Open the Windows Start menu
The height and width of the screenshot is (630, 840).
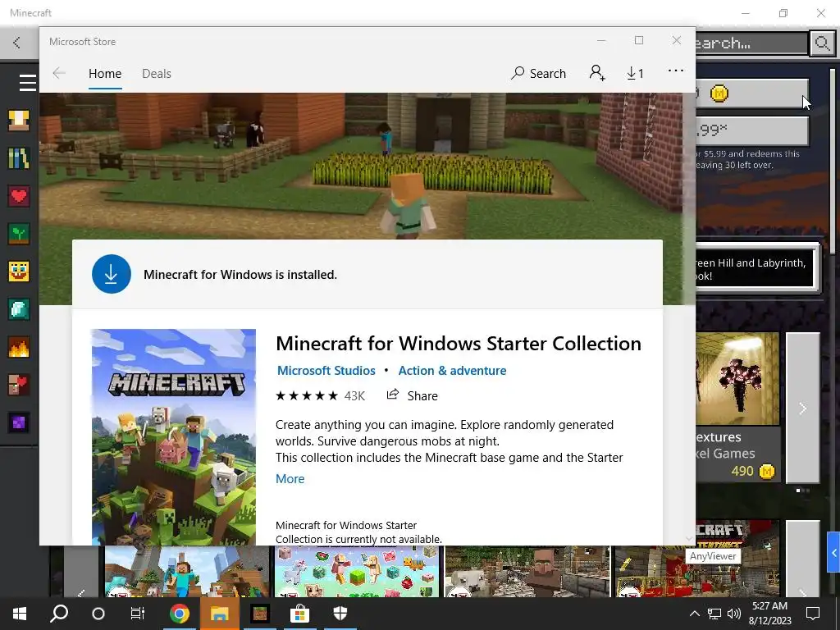coord(20,614)
